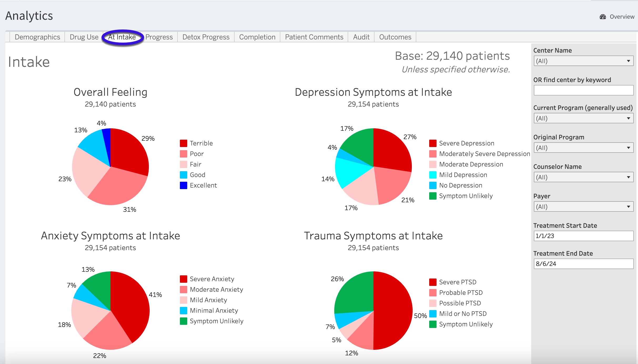This screenshot has width=638, height=364.
Task: Click the Overview link
Action: [622, 17]
